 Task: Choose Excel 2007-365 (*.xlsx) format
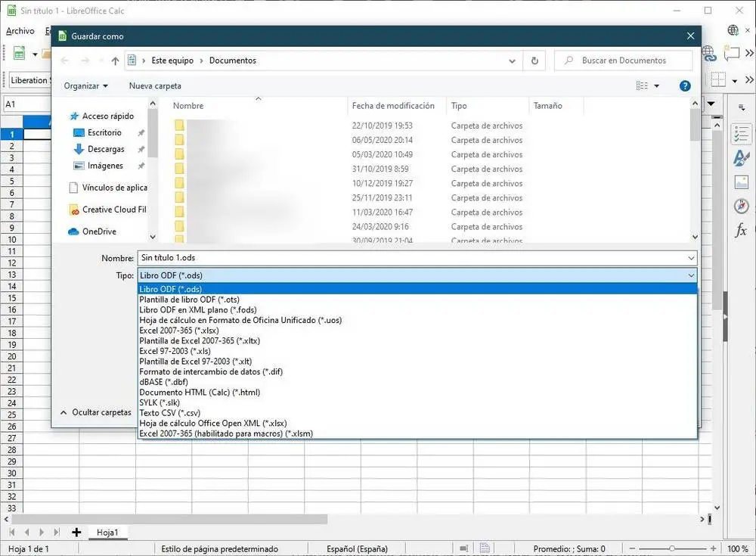click(x=417, y=331)
